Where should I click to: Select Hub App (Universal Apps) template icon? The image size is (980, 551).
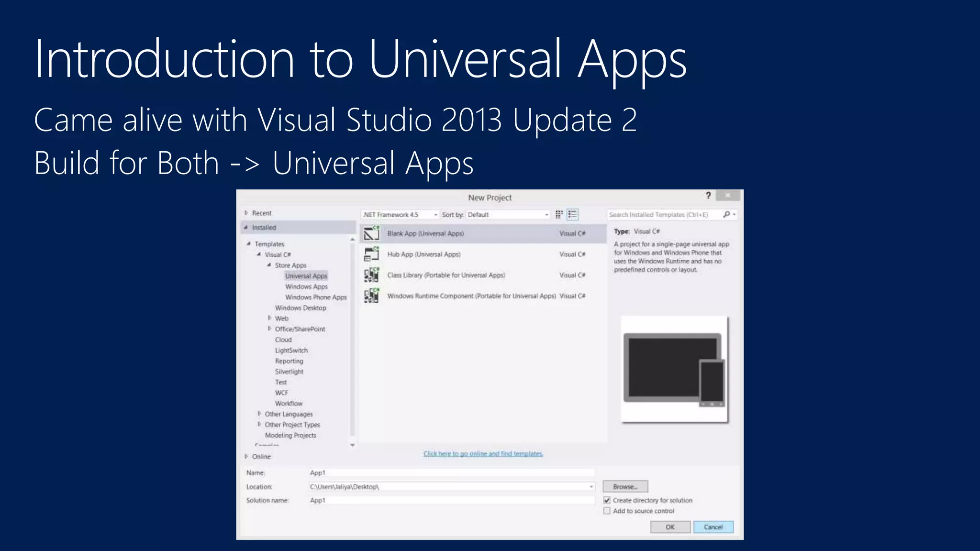(x=372, y=254)
